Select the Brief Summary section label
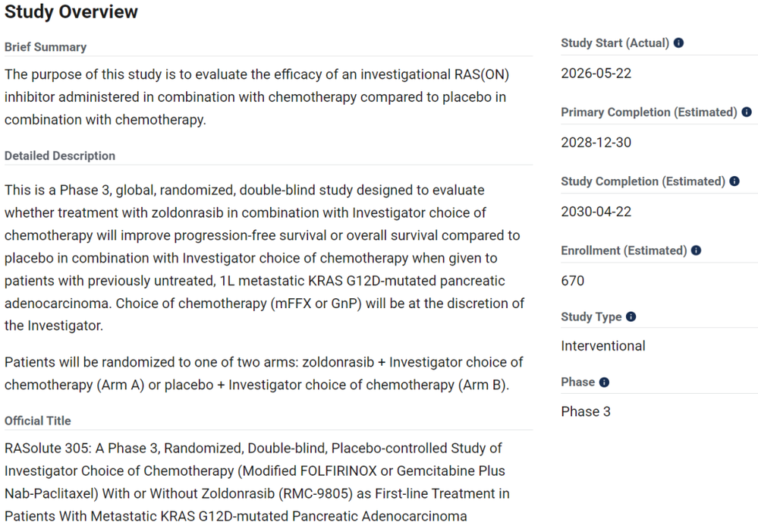Screen dimensions: 758x532 pos(46,47)
